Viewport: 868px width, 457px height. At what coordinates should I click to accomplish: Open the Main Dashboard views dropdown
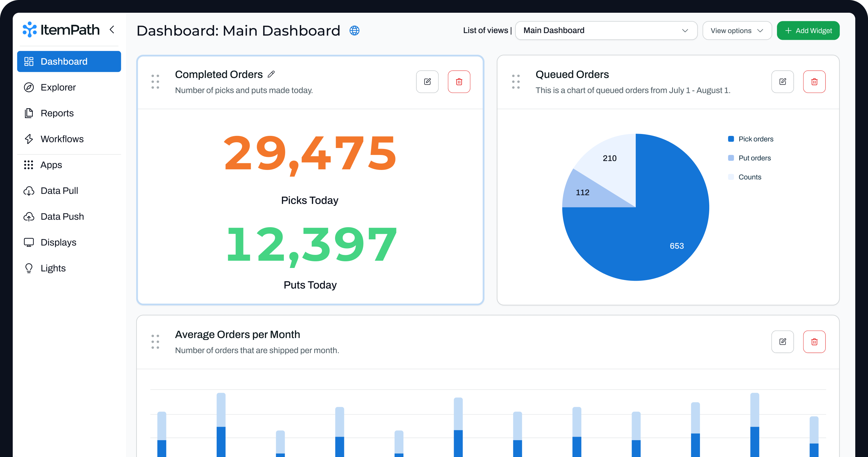point(606,30)
